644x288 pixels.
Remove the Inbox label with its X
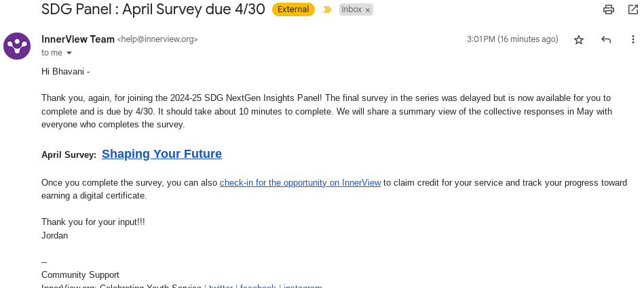pyautogui.click(x=368, y=10)
